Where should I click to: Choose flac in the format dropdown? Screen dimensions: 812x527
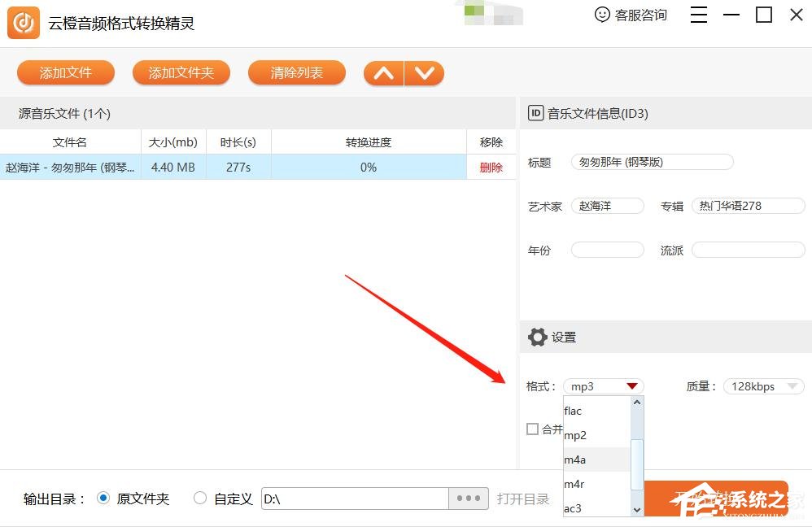pyautogui.click(x=572, y=411)
